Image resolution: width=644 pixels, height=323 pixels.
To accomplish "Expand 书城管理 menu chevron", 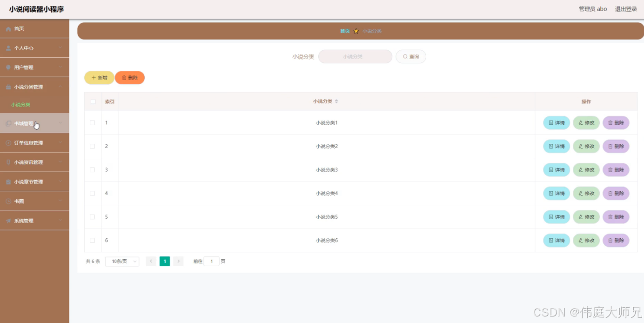I will coord(60,123).
